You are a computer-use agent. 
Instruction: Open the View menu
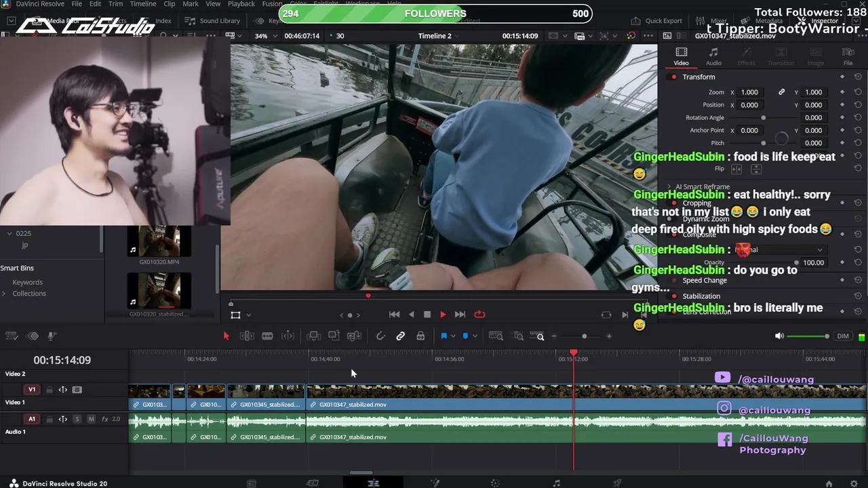pyautogui.click(x=213, y=4)
